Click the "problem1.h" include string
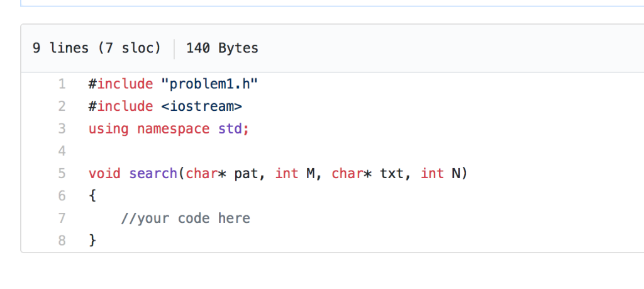Screen dimensions: 644x289 [209, 84]
